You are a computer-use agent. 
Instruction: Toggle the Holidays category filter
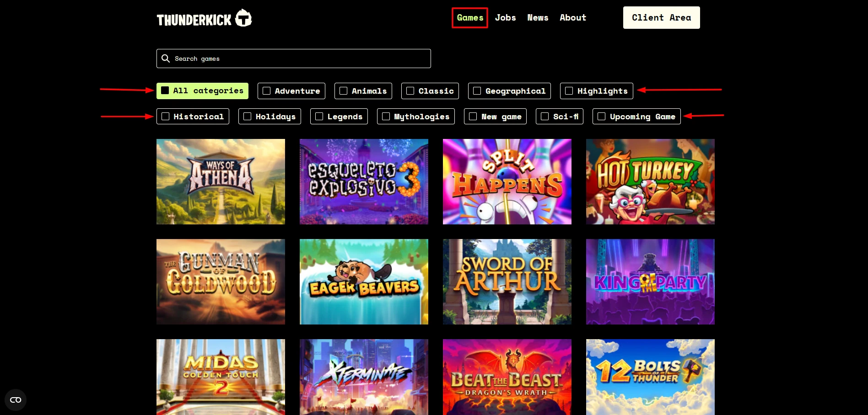270,117
